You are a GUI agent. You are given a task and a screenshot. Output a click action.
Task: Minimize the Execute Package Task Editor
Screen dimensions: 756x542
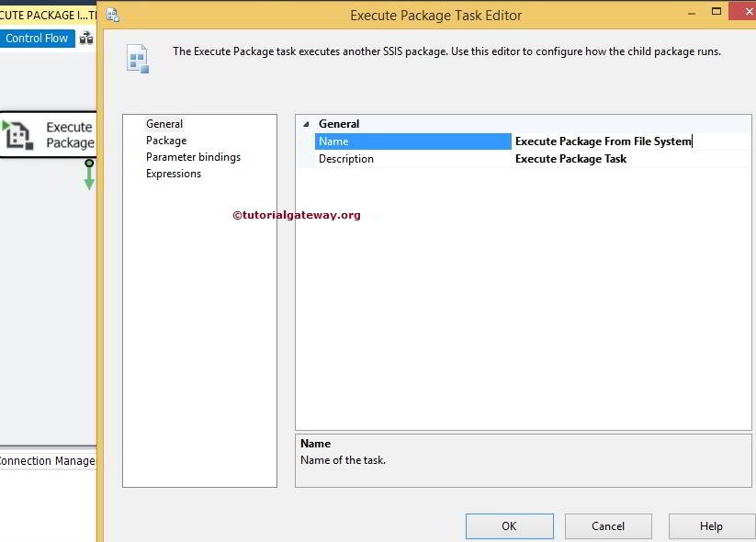[692, 14]
